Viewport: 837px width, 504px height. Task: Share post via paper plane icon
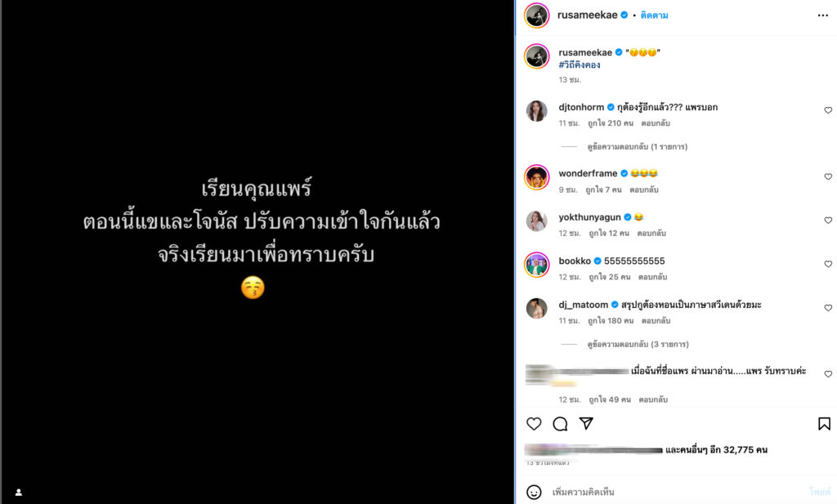pos(586,423)
